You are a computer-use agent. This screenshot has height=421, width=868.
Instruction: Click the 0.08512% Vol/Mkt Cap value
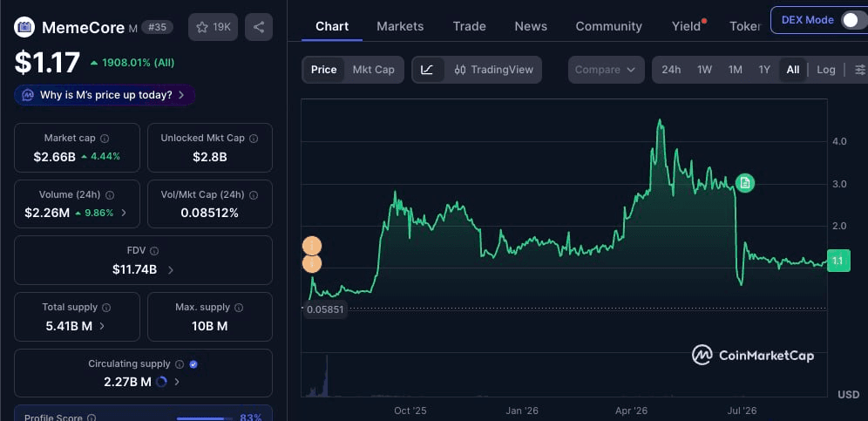[210, 213]
